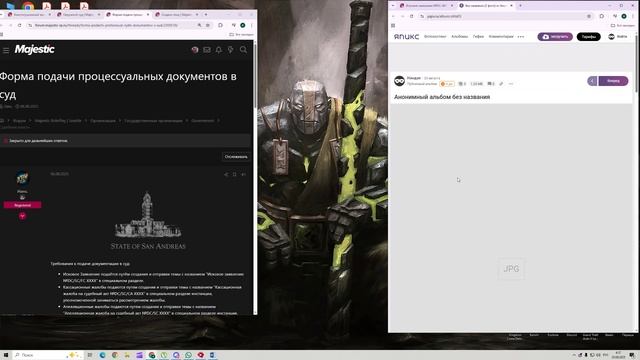The height and width of the screenshot is (360, 640).
Task: Show hidden tray icons chevron
Action: pyautogui.click(x=574, y=355)
